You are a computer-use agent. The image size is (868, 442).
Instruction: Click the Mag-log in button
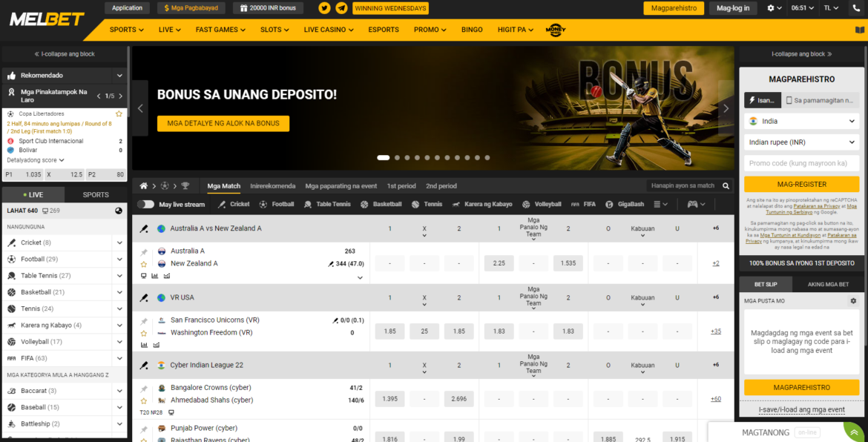coord(733,8)
